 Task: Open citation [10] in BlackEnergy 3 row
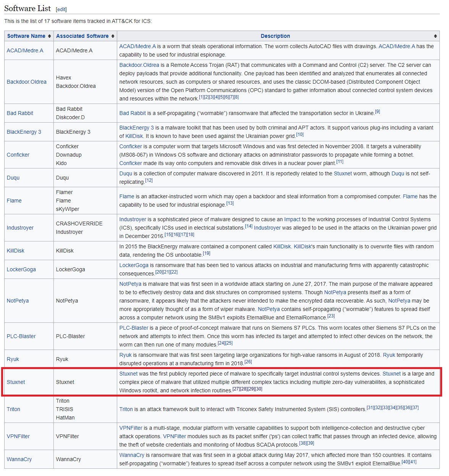tap(300, 134)
